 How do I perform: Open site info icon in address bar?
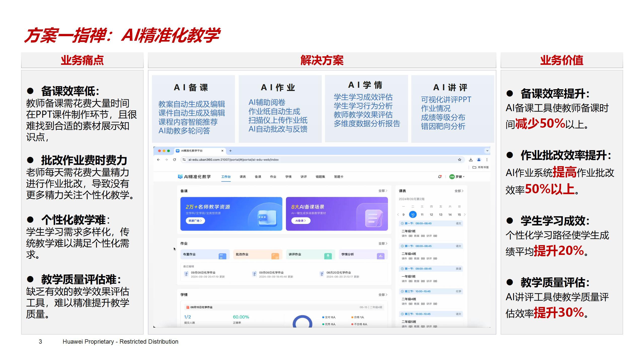coord(184,160)
